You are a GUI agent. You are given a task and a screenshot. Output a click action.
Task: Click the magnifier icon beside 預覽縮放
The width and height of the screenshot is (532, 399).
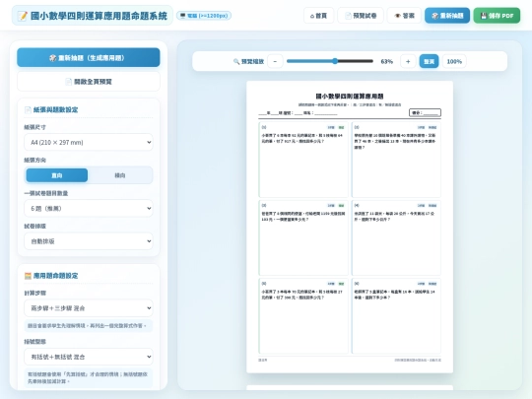[x=236, y=61]
